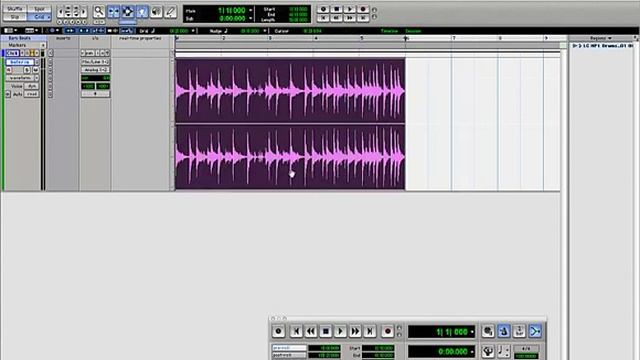The height and width of the screenshot is (360, 640).
Task: Click Go to End in Transport window
Action: pos(370,331)
